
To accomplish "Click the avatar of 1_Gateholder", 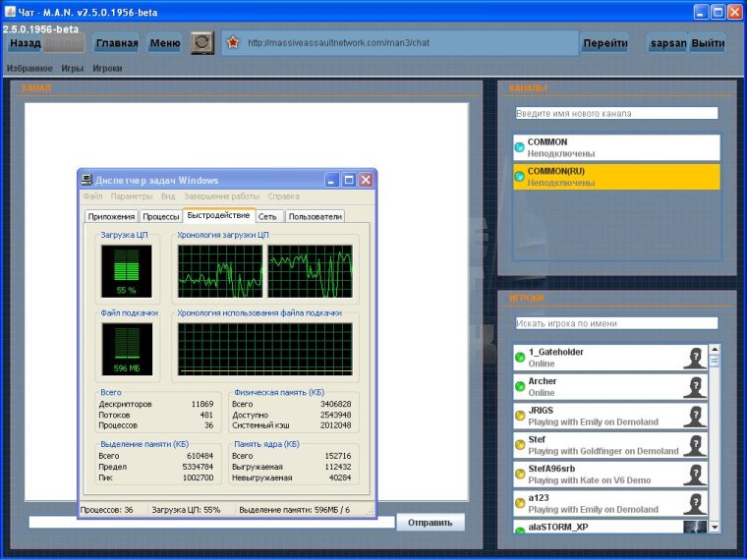I will pos(695,358).
